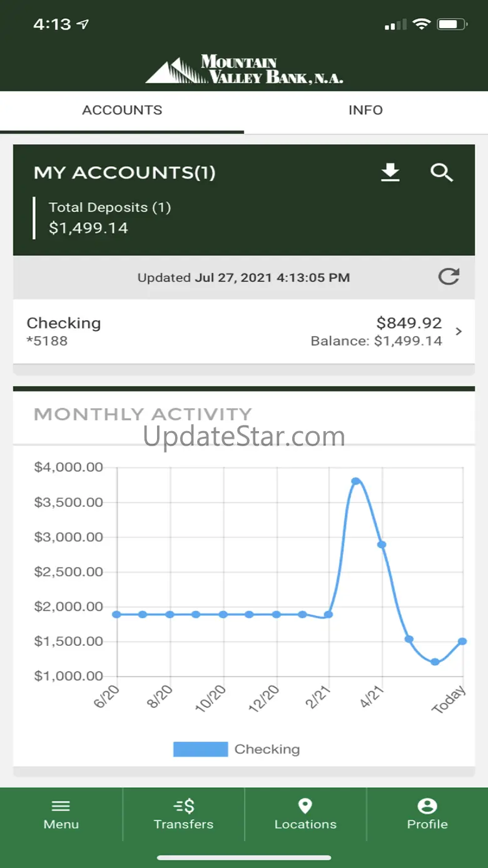Viewport: 488px width, 868px height.
Task: Open the search magnifier icon
Action: [442, 173]
